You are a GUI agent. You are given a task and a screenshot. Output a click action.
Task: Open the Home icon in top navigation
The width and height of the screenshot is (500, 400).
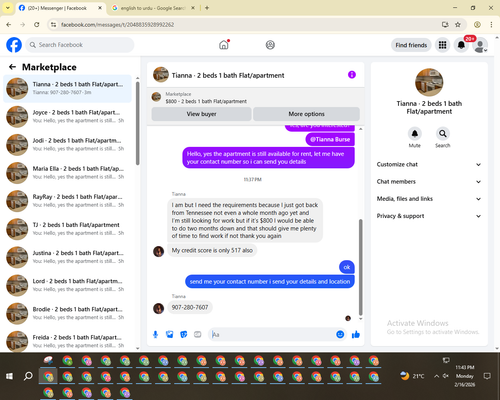224,45
